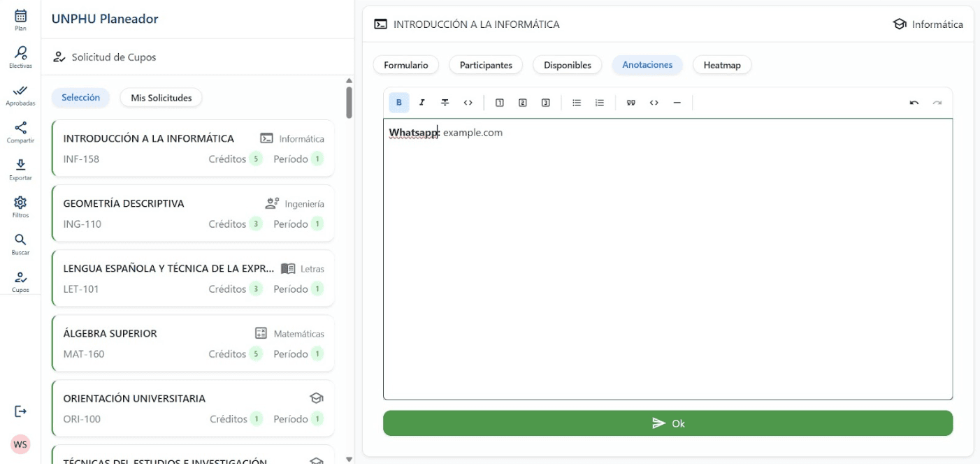Click the logout icon in the sidebar
The height and width of the screenshot is (468, 980).
(x=20, y=411)
